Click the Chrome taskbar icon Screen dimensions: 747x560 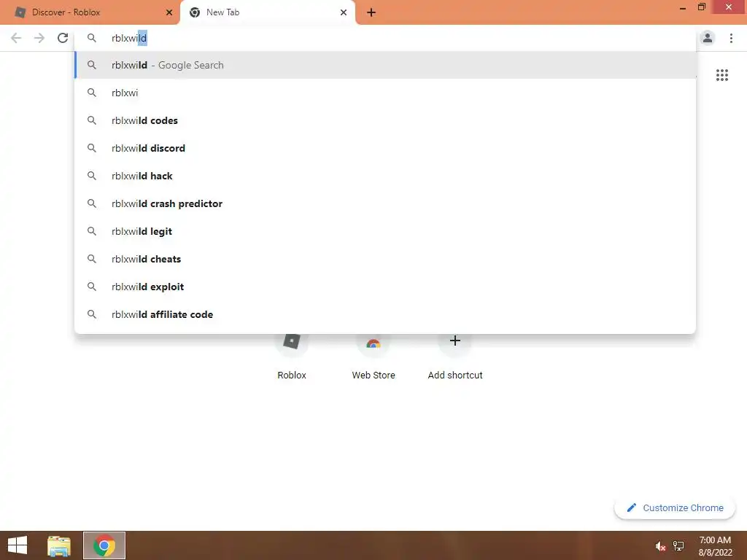[x=104, y=545]
